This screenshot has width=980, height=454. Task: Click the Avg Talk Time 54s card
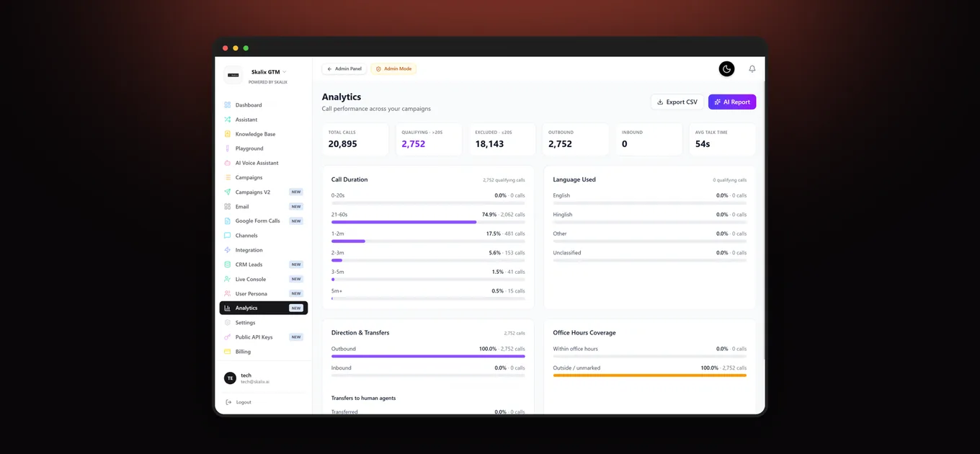pyautogui.click(x=722, y=139)
